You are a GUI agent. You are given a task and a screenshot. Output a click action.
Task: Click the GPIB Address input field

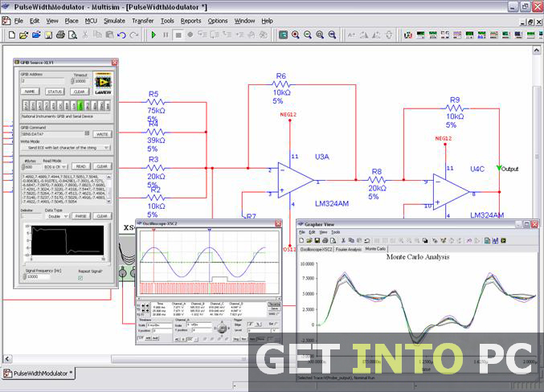(43, 81)
